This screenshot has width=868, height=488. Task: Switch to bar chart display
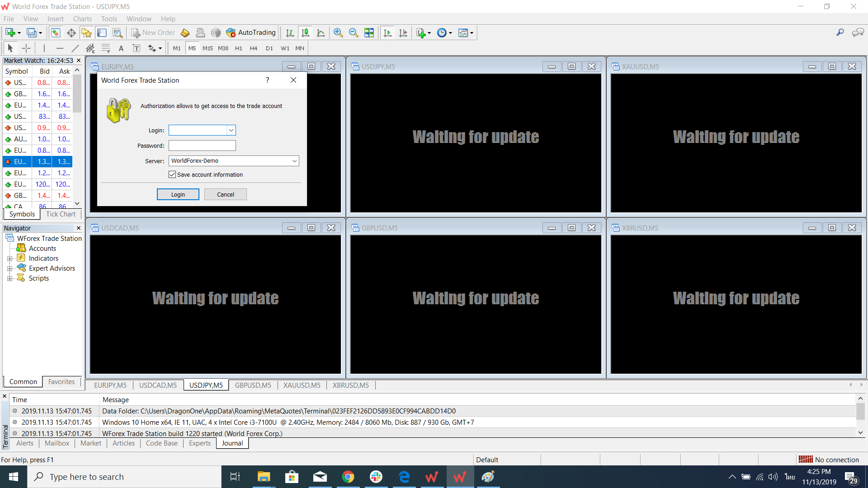(290, 33)
